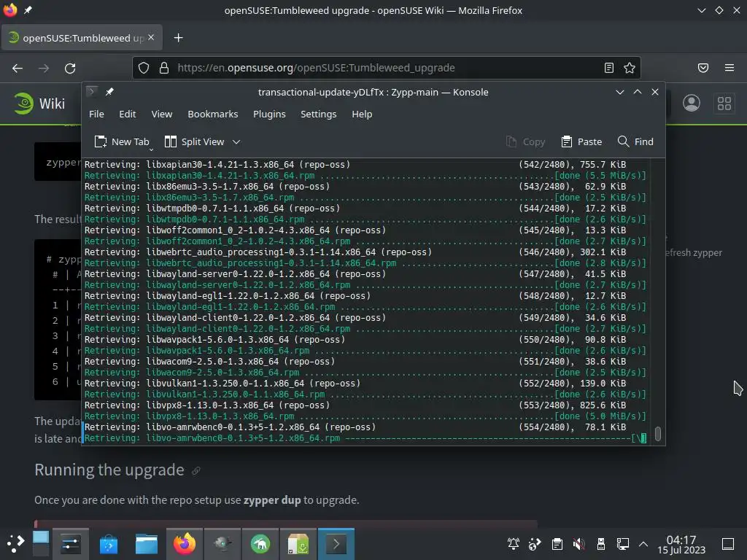Viewport: 747px width, 560px height.
Task: Go back with Firefox back arrow
Action: (x=18, y=68)
